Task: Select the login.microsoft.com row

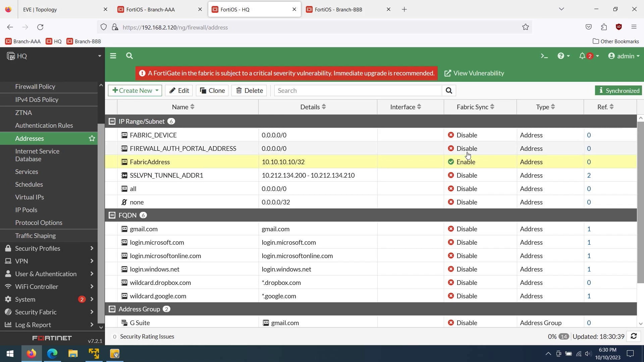Action: [x=371, y=242]
